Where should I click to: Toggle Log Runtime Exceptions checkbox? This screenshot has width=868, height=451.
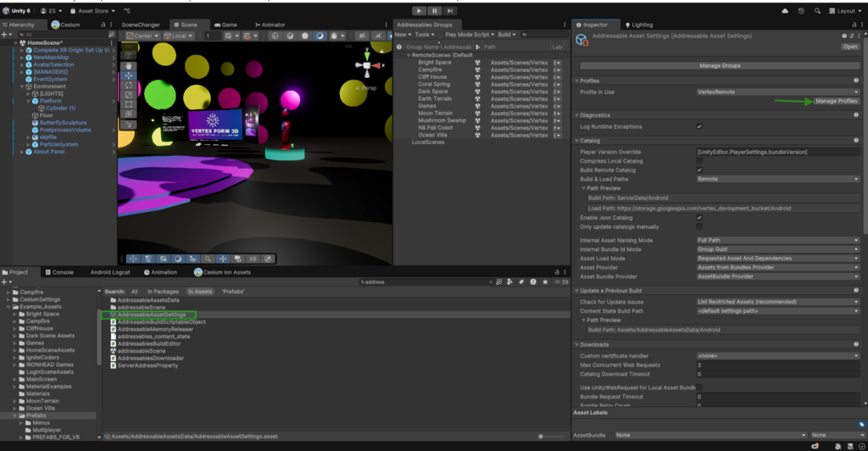699,126
